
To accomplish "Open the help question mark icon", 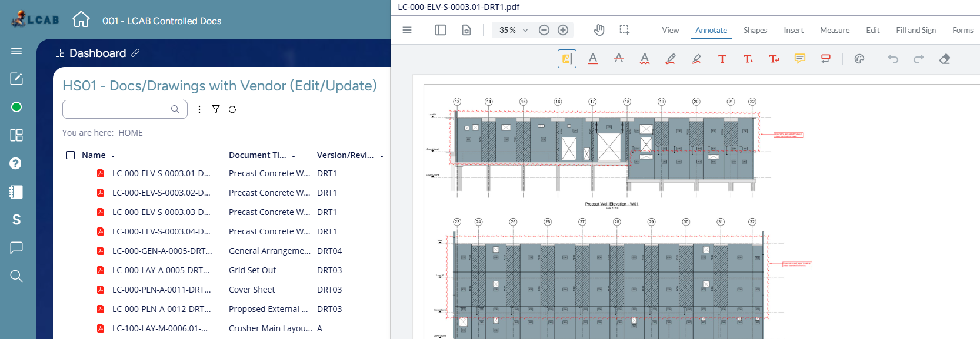I will [x=16, y=163].
